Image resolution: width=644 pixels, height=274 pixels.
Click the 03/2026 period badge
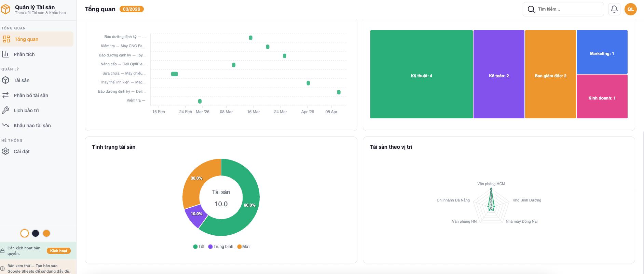(132, 9)
